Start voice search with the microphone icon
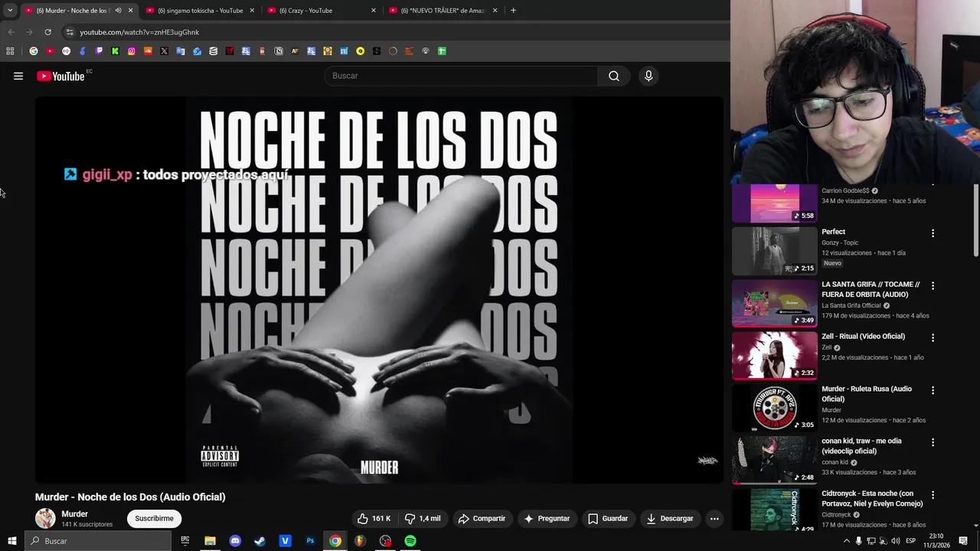 tap(648, 76)
